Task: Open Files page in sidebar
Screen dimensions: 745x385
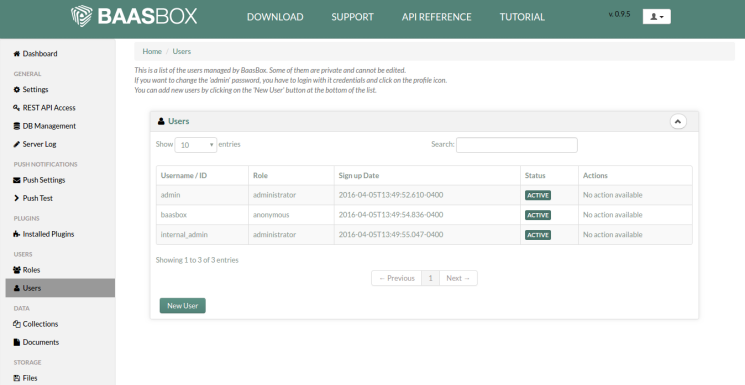Action: (x=30, y=378)
